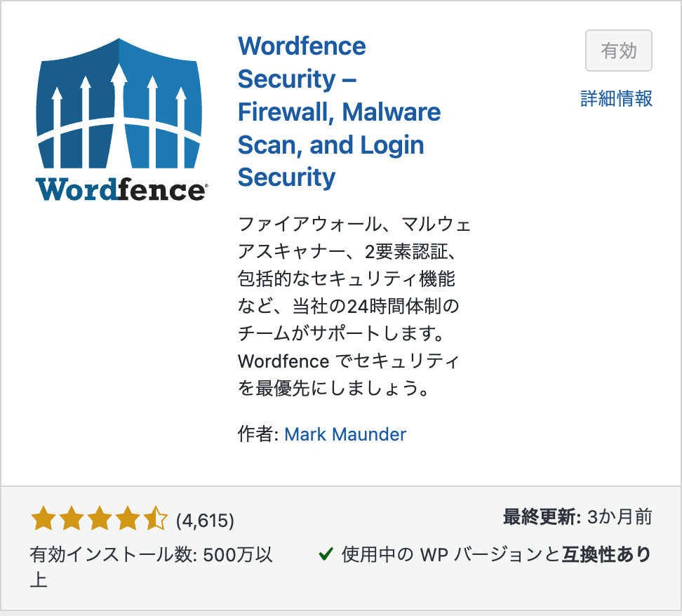Click the 有効 button
Screen dimensions: 682x616
click(618, 51)
